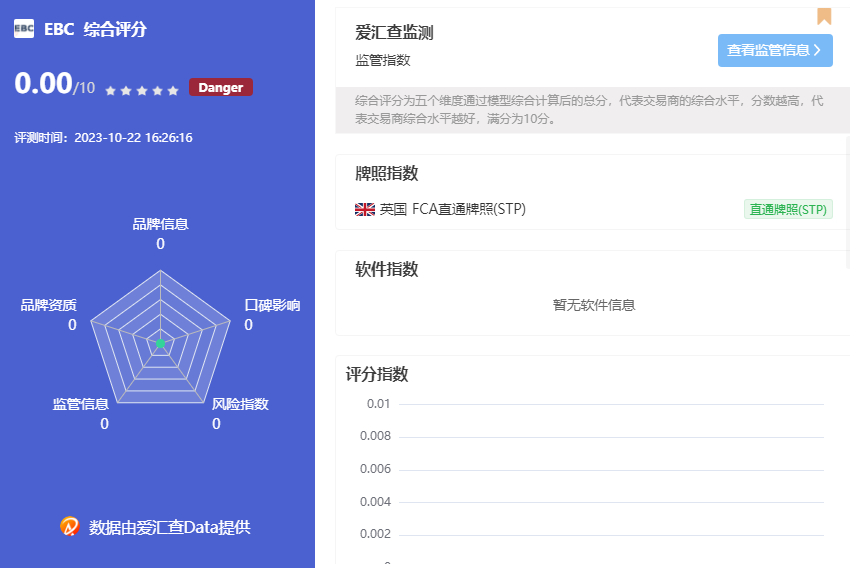Image resolution: width=850 pixels, height=568 pixels.
Task: Open 查看监管信息 button
Action: (775, 50)
